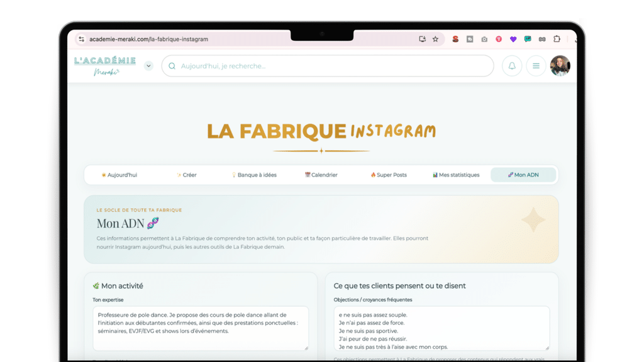The image size is (644, 362).
Task: Open the Calendrier tab
Action: pos(321,175)
